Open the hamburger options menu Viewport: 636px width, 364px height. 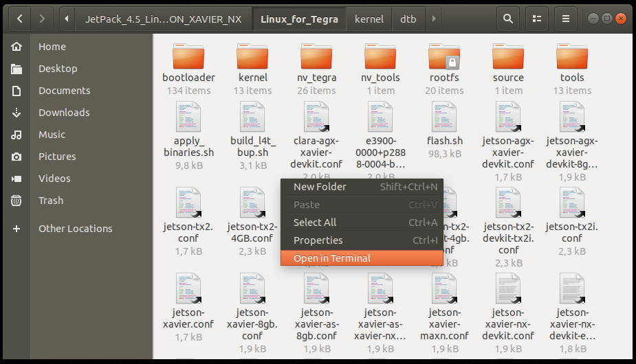[x=565, y=19]
